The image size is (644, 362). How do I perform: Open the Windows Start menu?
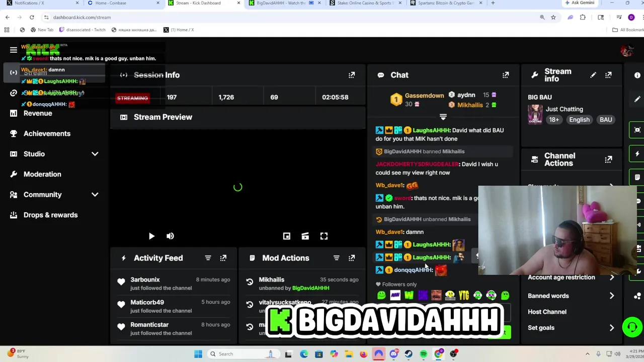pos(198,354)
